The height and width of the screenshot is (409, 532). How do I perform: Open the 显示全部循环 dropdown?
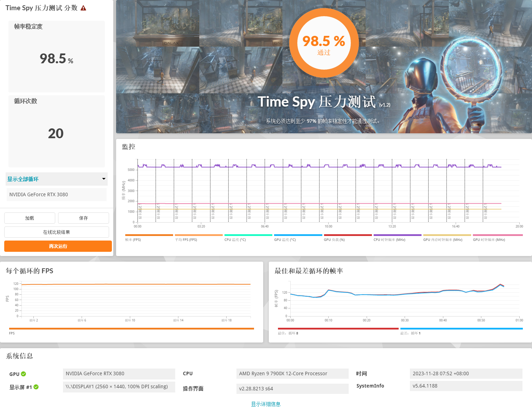pyautogui.click(x=57, y=179)
